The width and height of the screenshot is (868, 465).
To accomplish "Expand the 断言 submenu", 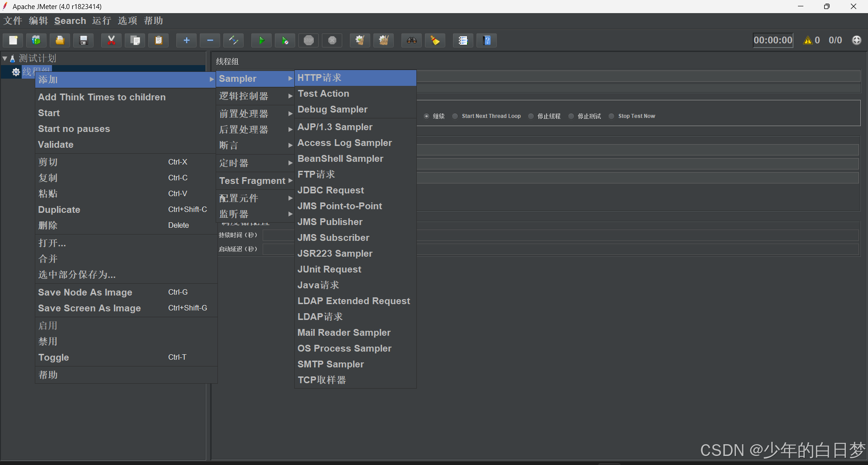I will pos(255,145).
